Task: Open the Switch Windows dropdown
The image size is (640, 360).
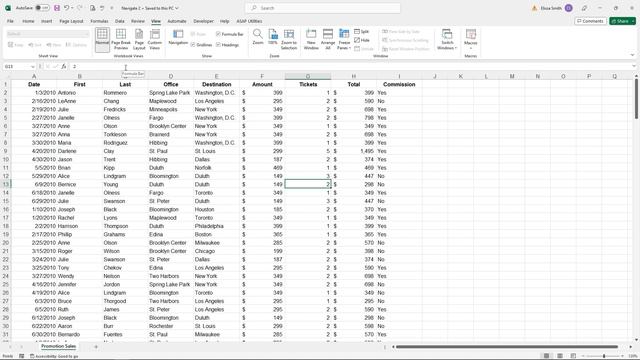Action: 447,40
